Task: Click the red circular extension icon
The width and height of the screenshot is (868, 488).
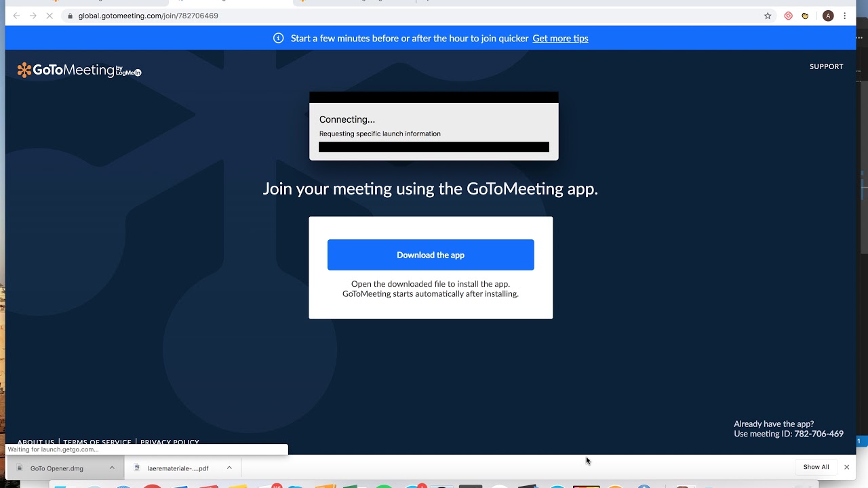Action: click(x=788, y=16)
